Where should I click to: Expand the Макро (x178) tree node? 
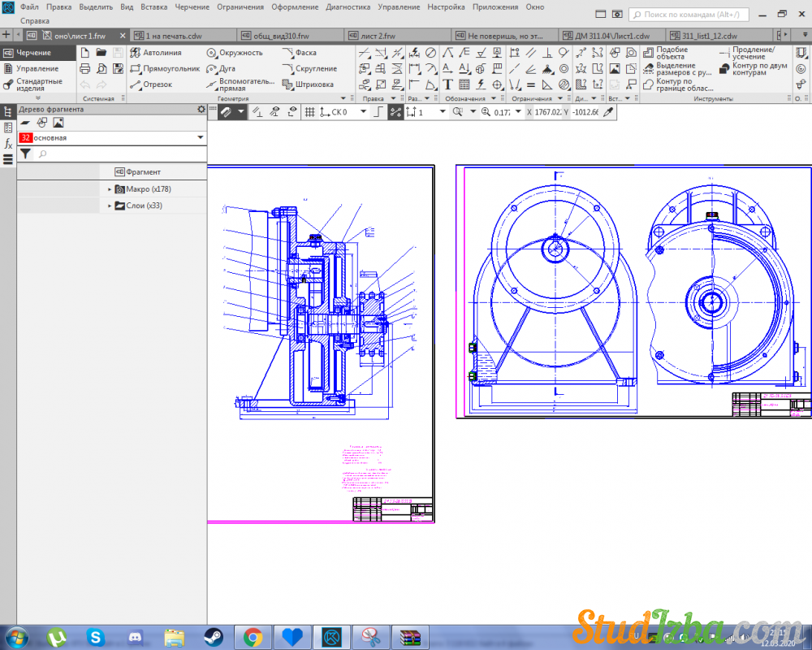pos(110,189)
